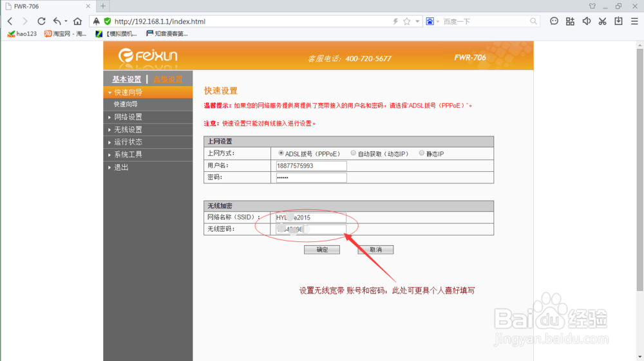Click the search magnifier icon
Viewport: 644px width, 361px height.
point(533,21)
